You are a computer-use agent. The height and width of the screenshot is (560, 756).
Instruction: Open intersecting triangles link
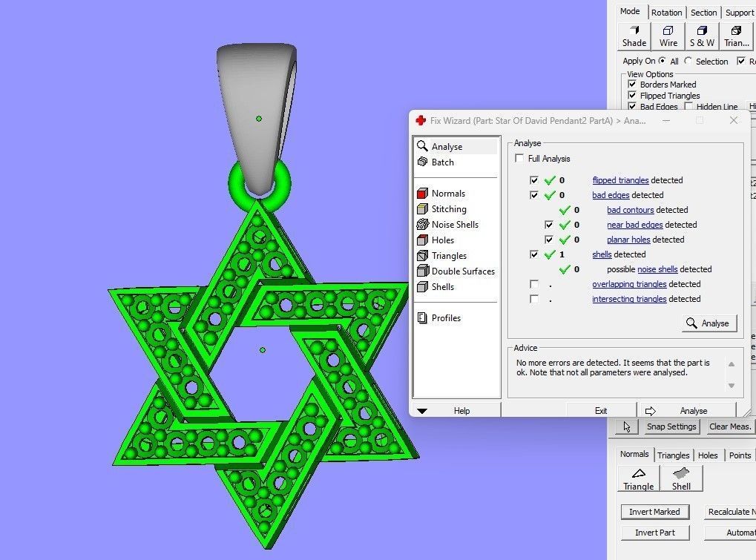pyautogui.click(x=629, y=299)
